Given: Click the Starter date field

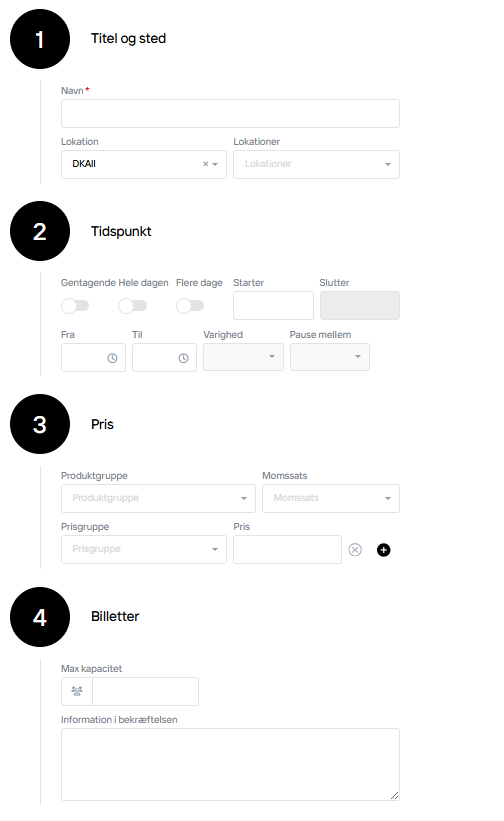Looking at the screenshot, I should [273, 306].
